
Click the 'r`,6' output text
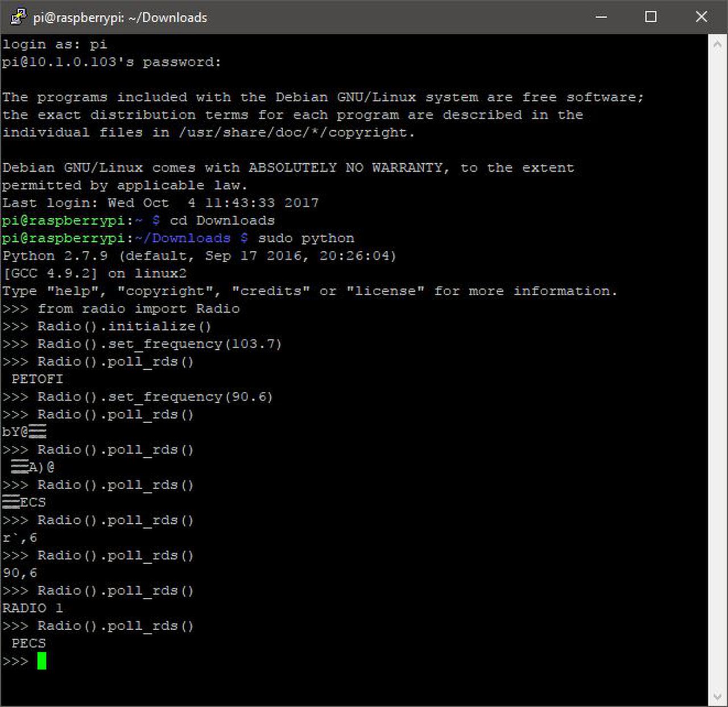point(20,538)
